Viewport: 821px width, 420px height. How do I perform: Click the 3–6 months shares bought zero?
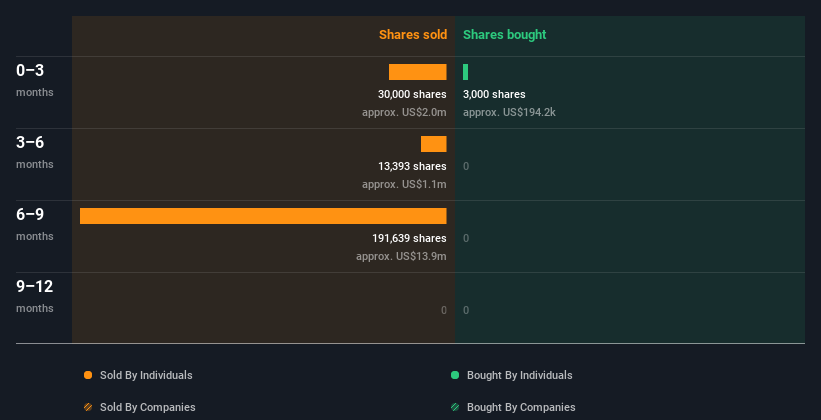pos(466,166)
